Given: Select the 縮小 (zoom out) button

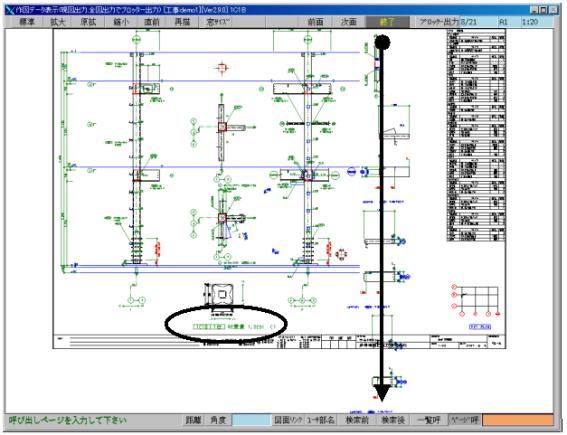Looking at the screenshot, I should 121,22.
